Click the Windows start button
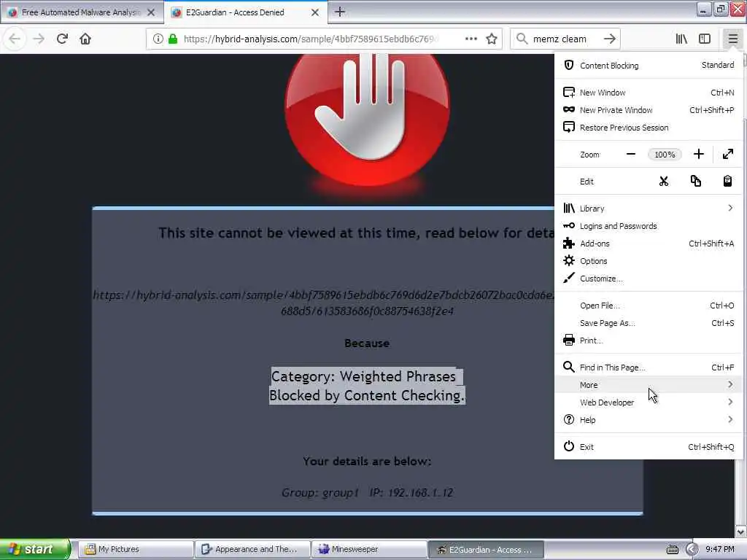The width and height of the screenshot is (747, 560). click(34, 549)
